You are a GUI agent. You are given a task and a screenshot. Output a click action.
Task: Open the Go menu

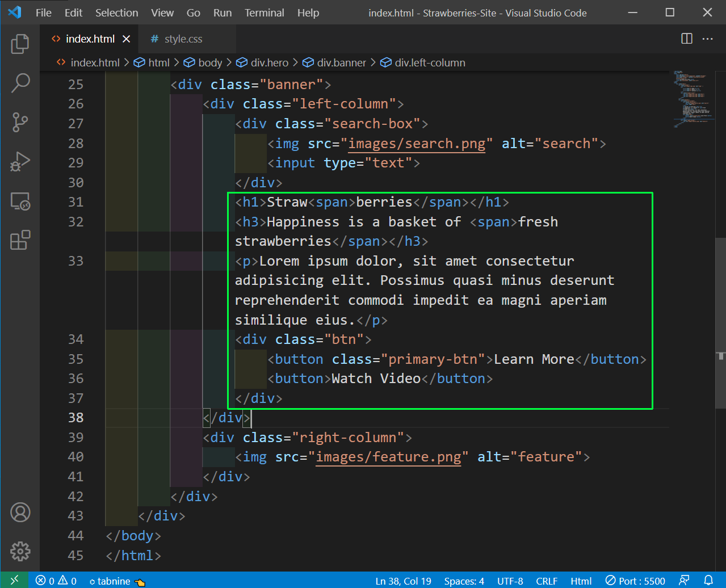194,12
